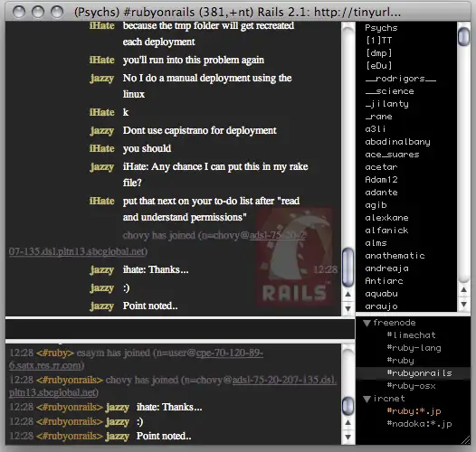Select user [1]TT in member list

(379, 41)
